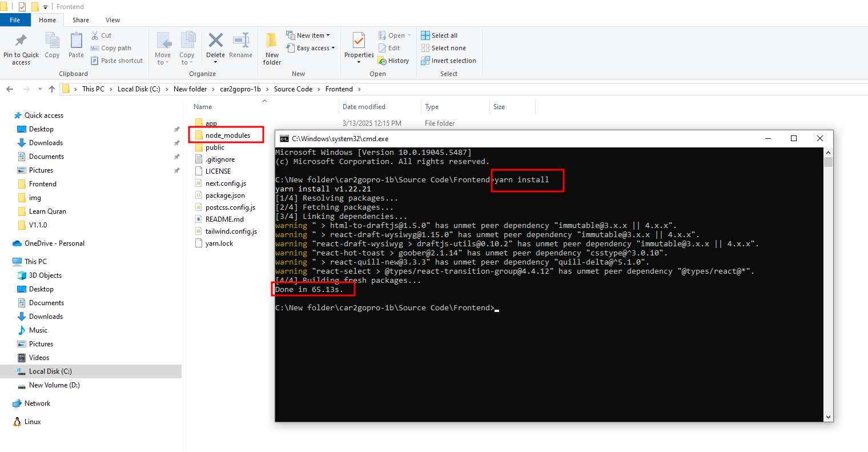Image resolution: width=868 pixels, height=452 pixels.
Task: Click Paste shortcut in ribbon
Action: point(116,61)
